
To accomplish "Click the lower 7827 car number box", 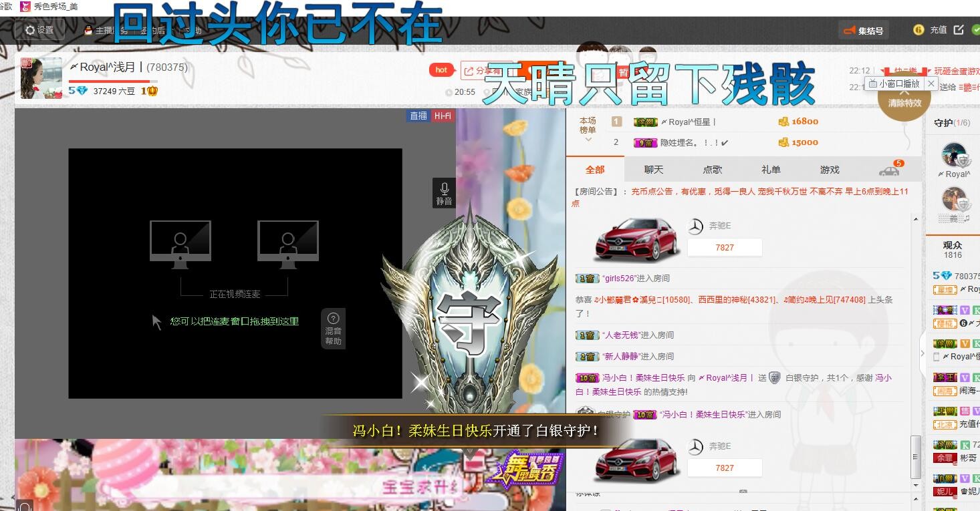I will tap(725, 468).
